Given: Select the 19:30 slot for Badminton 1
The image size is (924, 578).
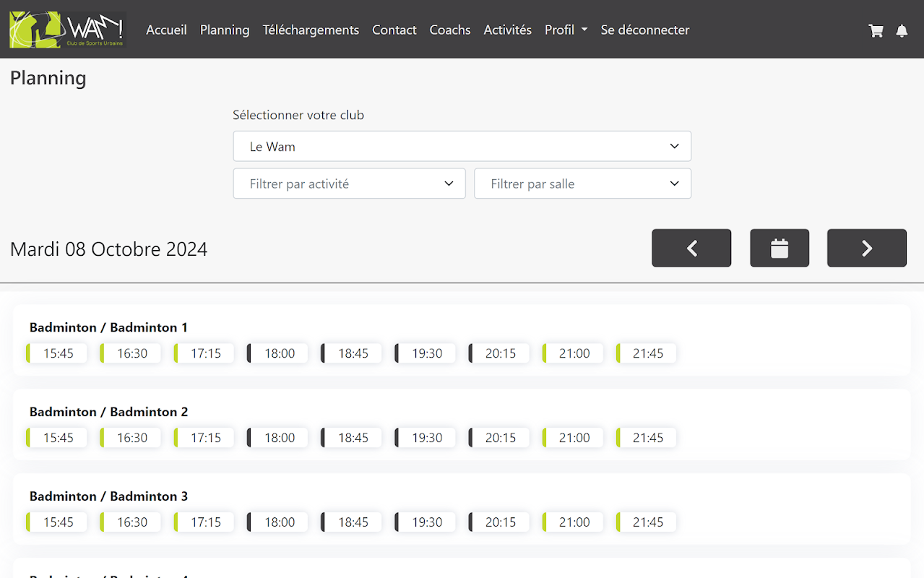Looking at the screenshot, I should (425, 353).
